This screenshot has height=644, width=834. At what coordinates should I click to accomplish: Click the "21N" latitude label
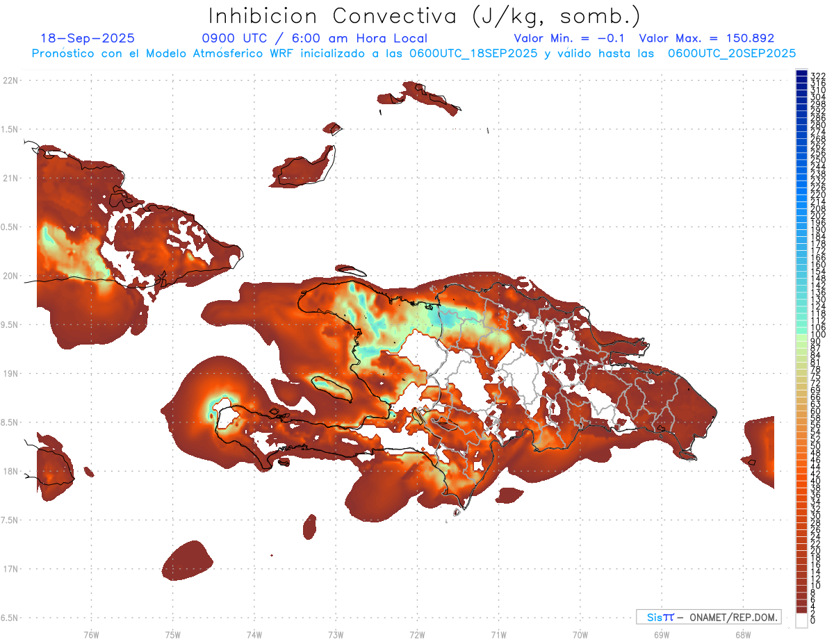[10, 178]
